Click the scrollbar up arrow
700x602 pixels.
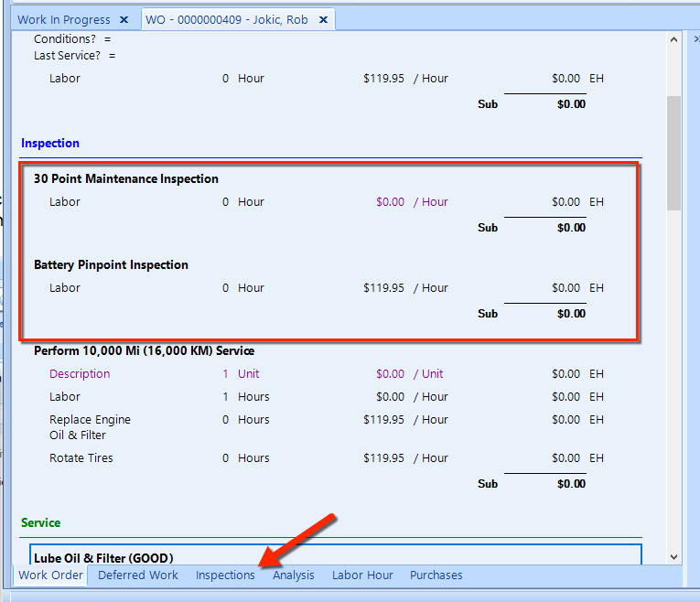coord(673,40)
